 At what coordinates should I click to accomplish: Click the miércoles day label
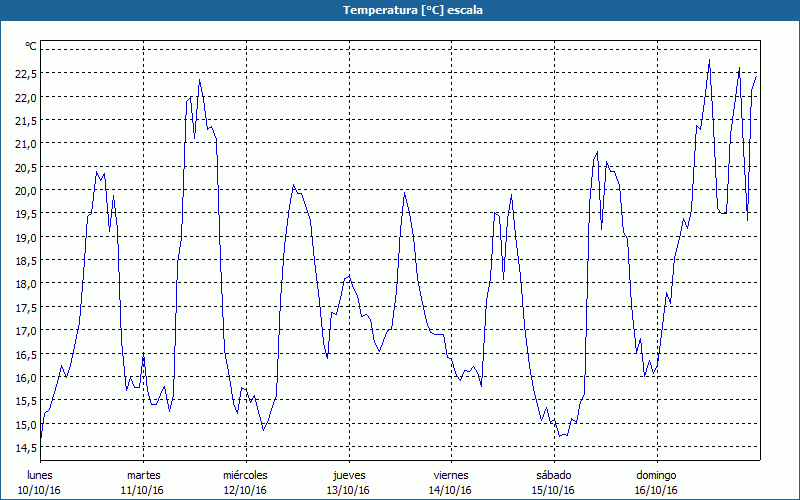245,475
